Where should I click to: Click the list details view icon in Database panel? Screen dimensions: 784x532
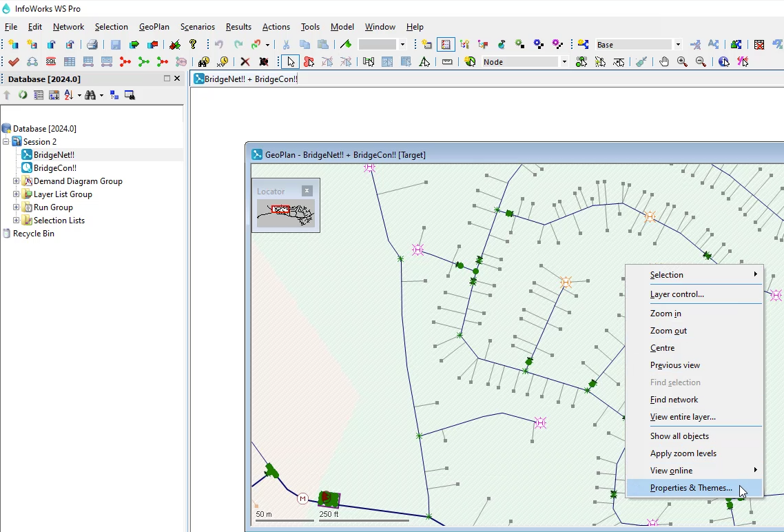pos(39,95)
